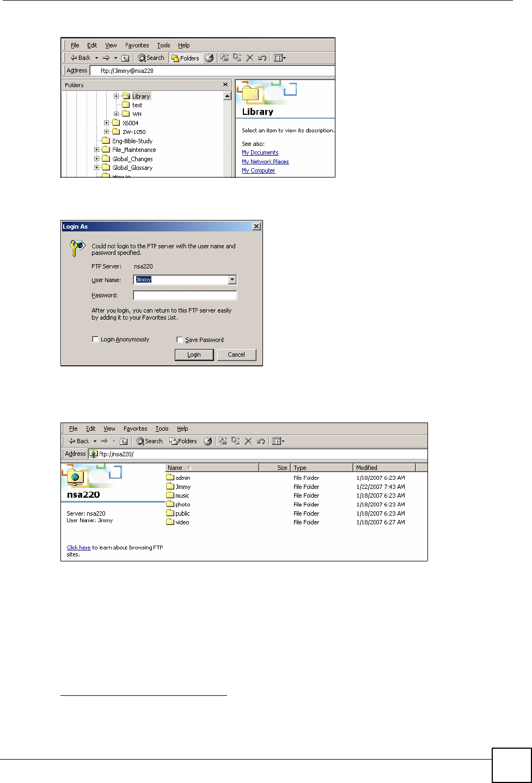Click Login button
This screenshot has width=532, height=783.
[x=194, y=354]
